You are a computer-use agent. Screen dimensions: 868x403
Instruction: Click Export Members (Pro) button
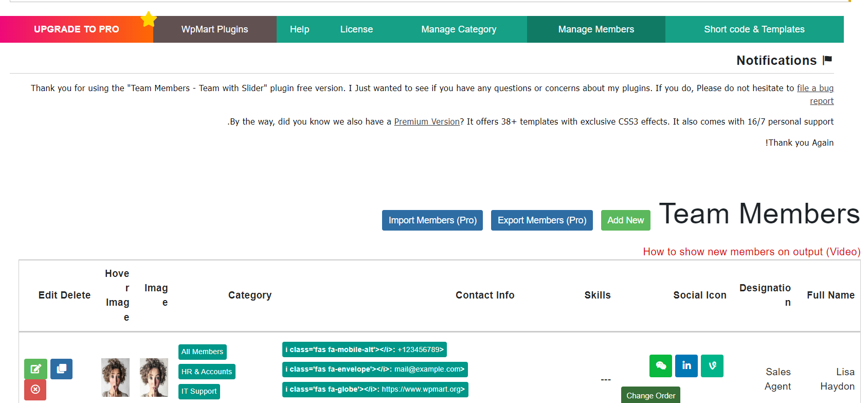click(541, 220)
